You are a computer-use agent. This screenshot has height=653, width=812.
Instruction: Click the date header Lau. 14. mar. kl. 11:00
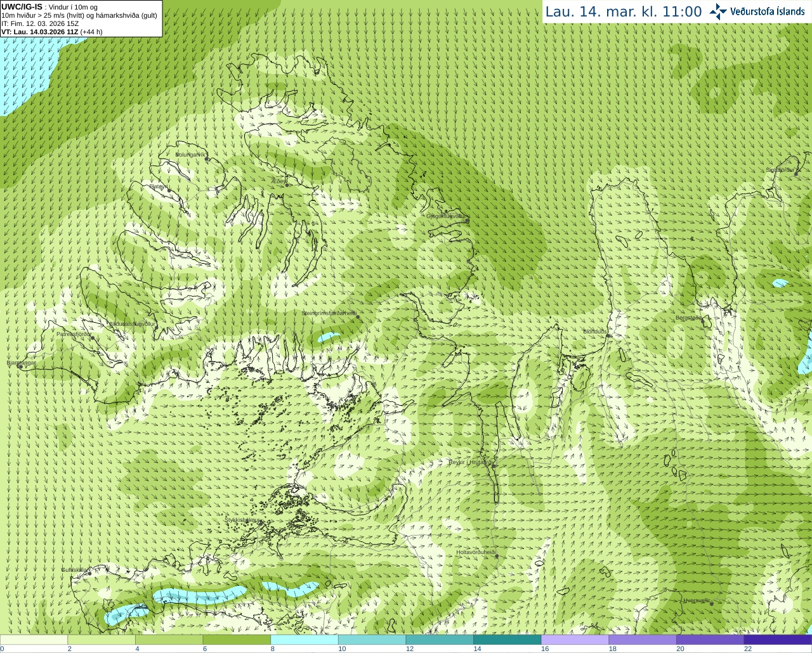tap(624, 11)
